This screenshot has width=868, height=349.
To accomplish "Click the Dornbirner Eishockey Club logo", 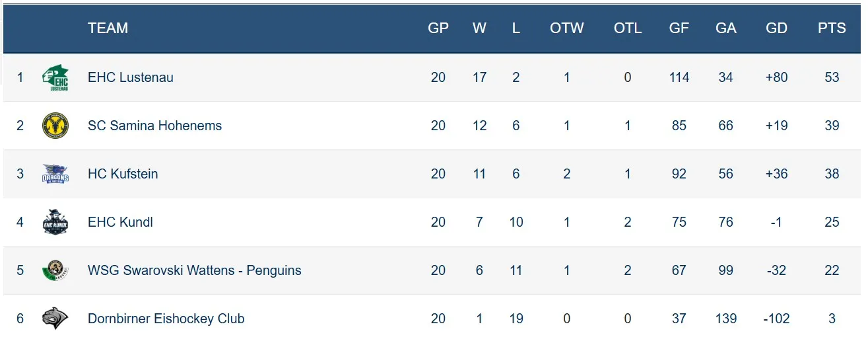I will 55,319.
